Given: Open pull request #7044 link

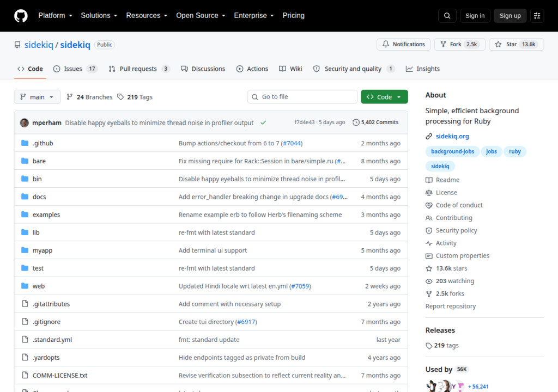Looking at the screenshot, I should pos(292,143).
